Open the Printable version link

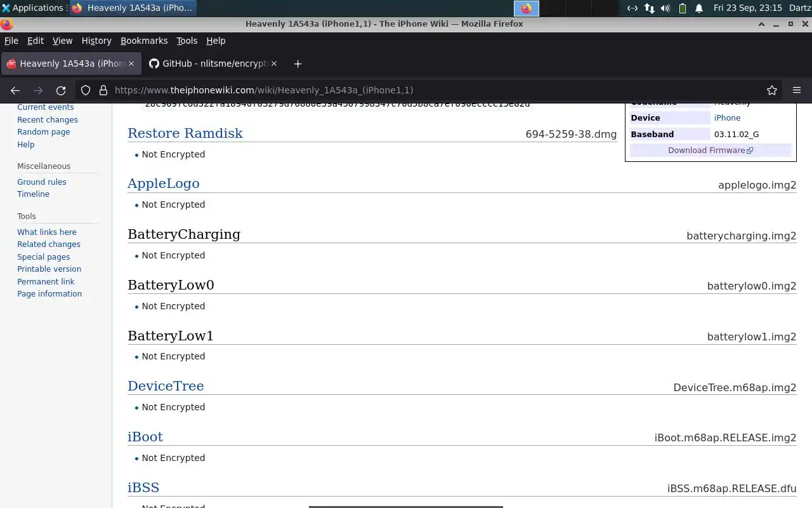(49, 269)
